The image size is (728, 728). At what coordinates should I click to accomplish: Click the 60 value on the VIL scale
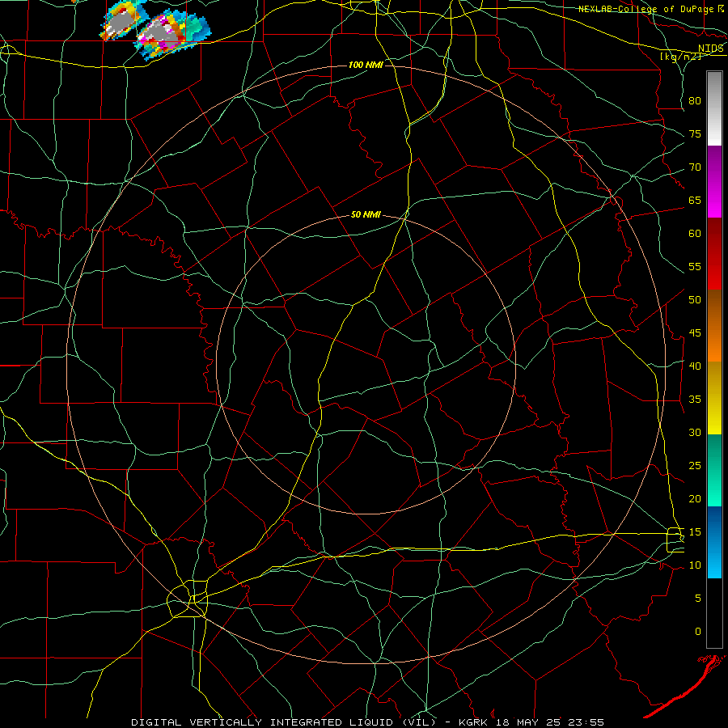(x=695, y=234)
